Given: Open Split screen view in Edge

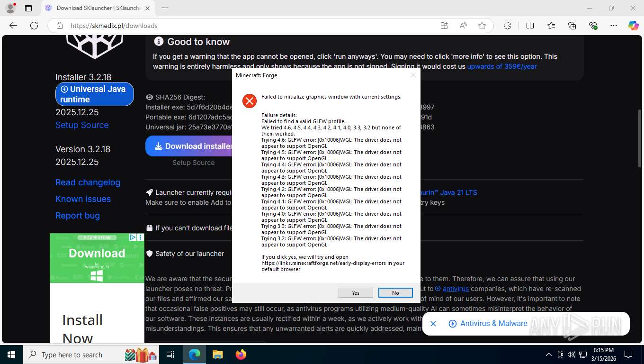Looking at the screenshot, I should [x=530, y=26].
